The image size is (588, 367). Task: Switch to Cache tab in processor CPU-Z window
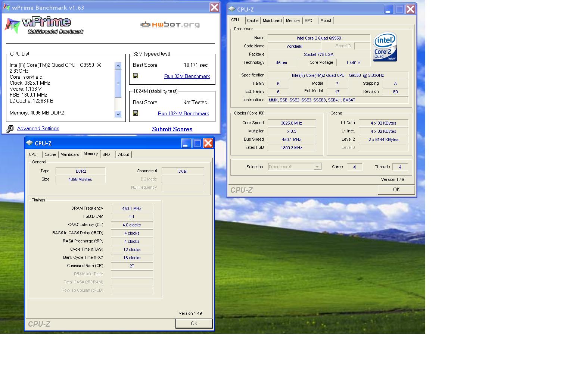(x=253, y=21)
